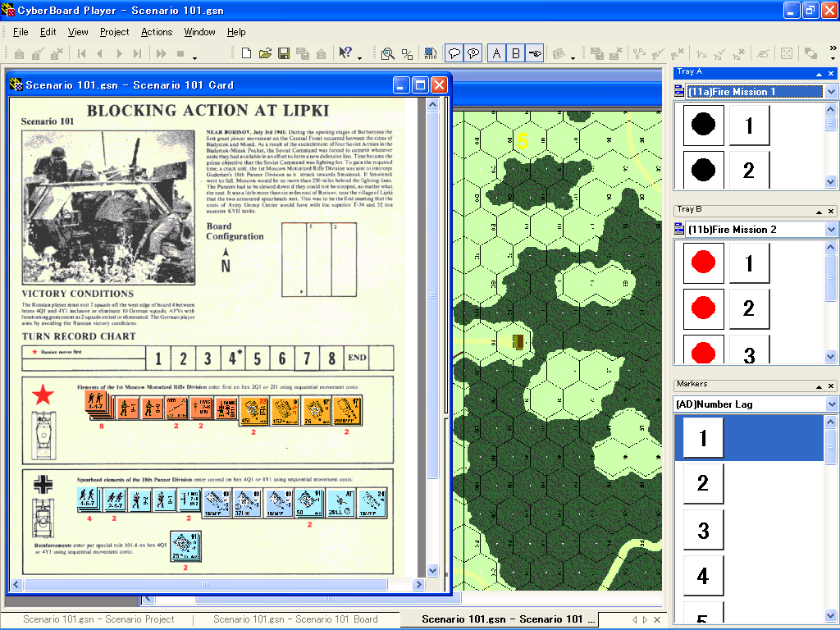Click the percent scale toolbar icon

click(407, 53)
